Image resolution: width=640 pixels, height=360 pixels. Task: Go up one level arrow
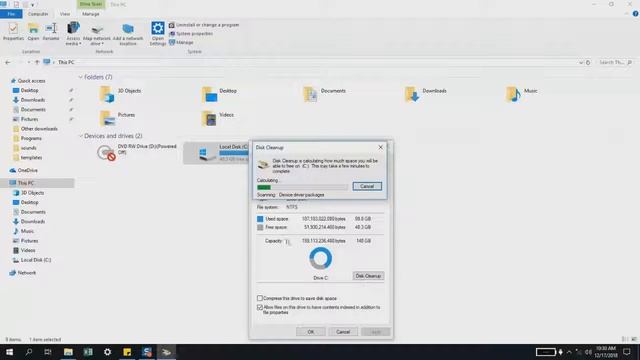tap(37, 62)
